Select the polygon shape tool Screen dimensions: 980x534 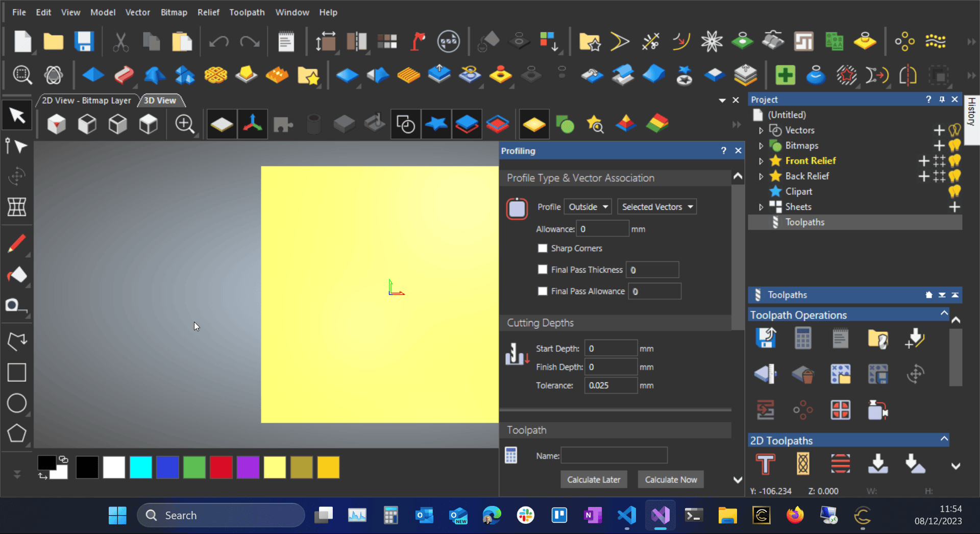pos(16,433)
